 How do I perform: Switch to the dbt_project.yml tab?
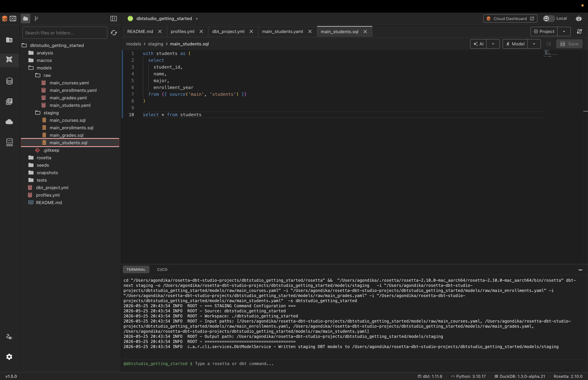click(228, 32)
